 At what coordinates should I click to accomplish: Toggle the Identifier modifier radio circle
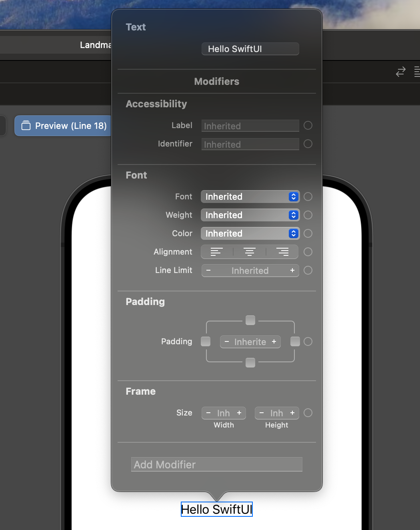308,144
